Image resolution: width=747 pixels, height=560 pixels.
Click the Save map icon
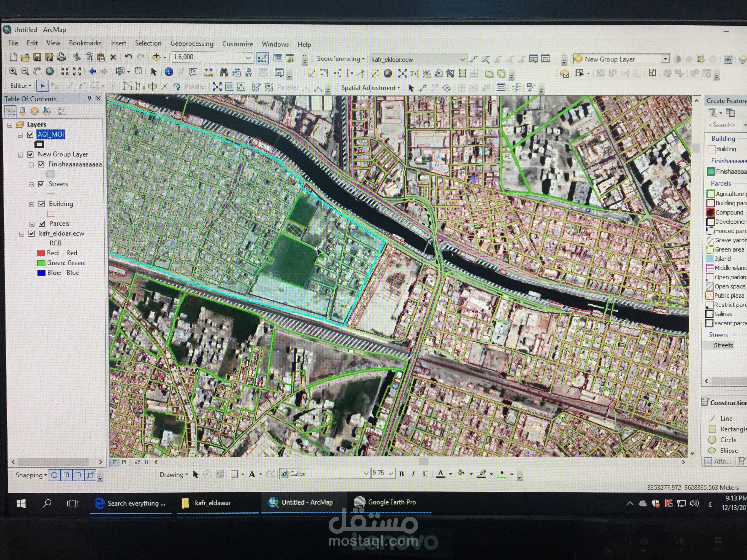point(37,57)
